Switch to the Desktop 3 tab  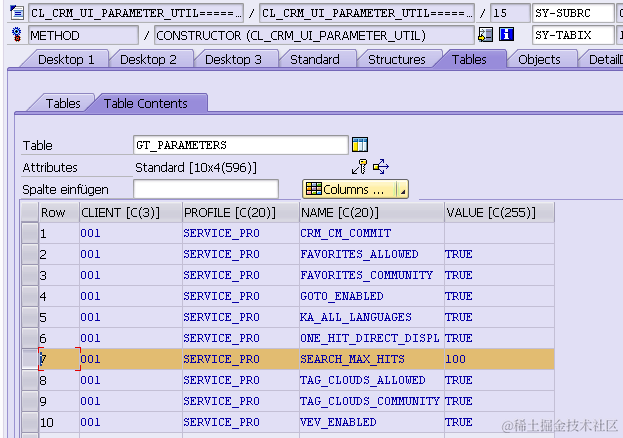(233, 60)
